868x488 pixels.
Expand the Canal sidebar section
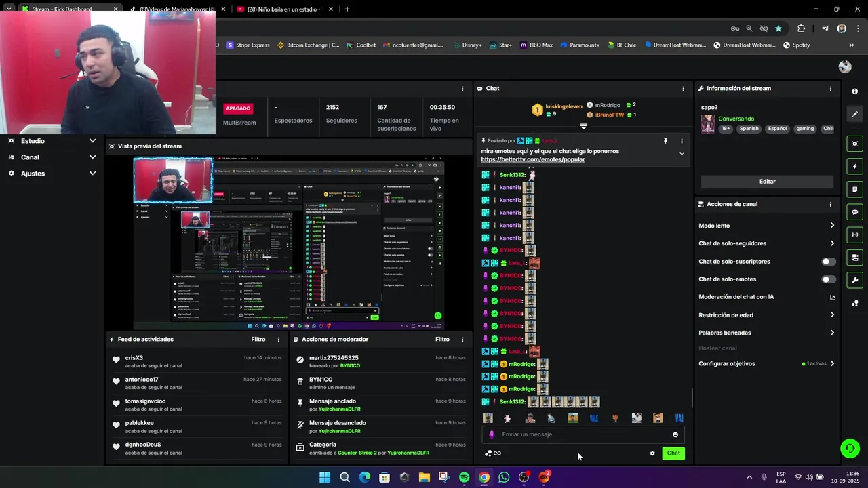pyautogui.click(x=52, y=157)
